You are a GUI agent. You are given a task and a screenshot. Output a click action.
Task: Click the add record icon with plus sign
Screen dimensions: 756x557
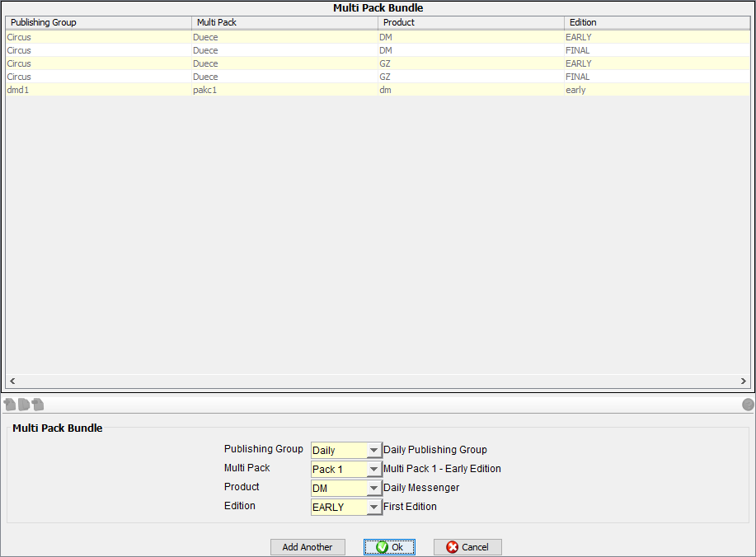click(x=10, y=405)
